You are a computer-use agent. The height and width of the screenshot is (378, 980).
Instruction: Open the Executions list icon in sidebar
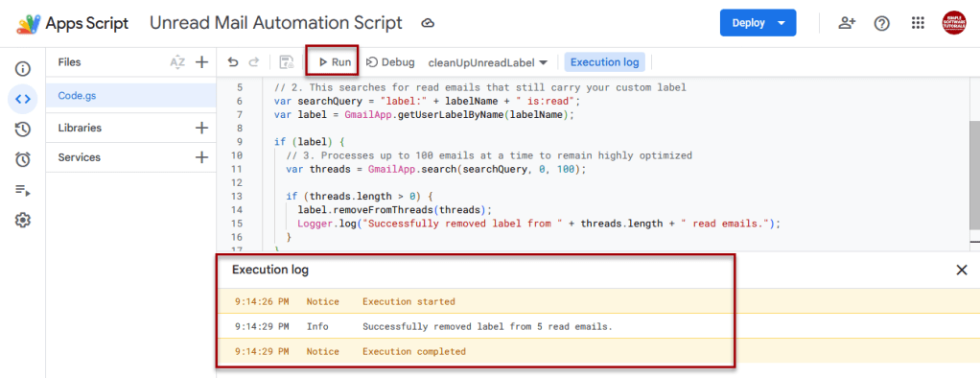pyautogui.click(x=22, y=190)
